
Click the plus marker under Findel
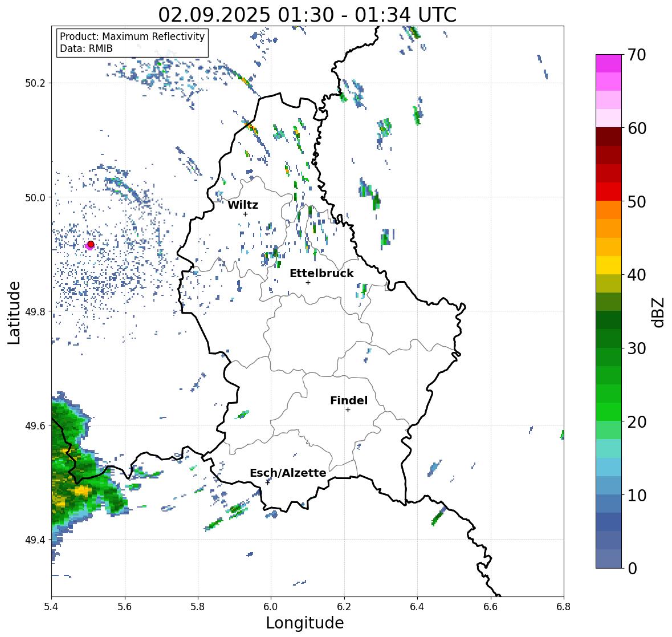click(348, 410)
